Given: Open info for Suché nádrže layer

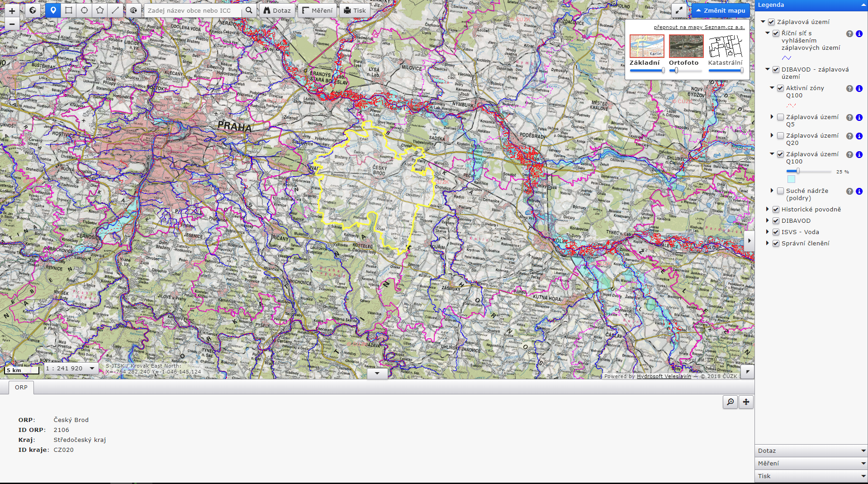Looking at the screenshot, I should pyautogui.click(x=859, y=191).
